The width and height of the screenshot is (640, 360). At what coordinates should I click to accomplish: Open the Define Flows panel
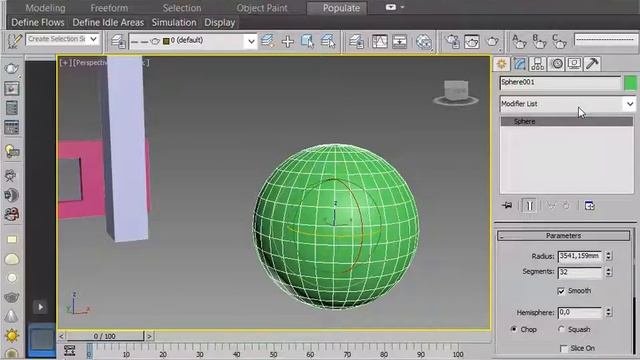click(38, 22)
